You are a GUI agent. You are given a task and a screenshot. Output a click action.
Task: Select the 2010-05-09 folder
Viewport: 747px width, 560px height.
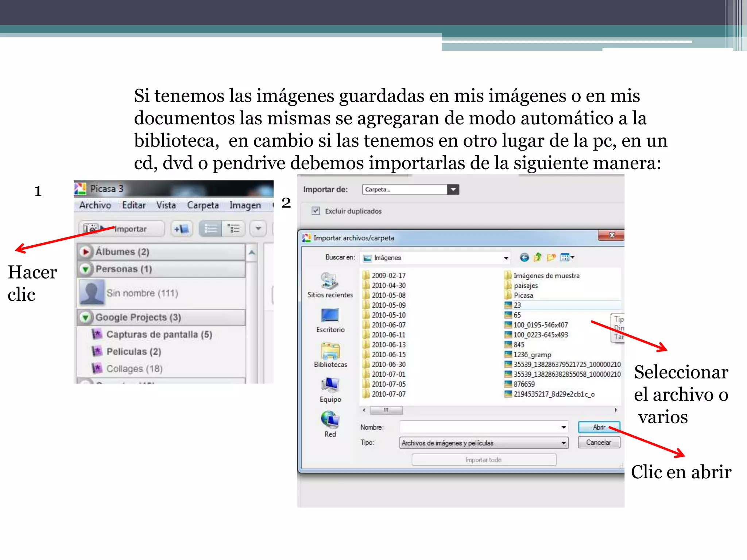point(384,305)
